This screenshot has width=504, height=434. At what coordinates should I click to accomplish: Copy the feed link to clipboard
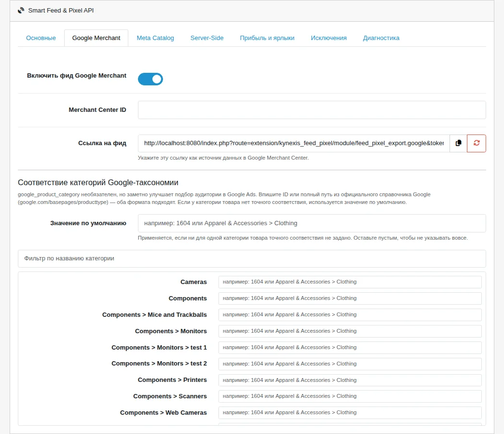point(458,143)
